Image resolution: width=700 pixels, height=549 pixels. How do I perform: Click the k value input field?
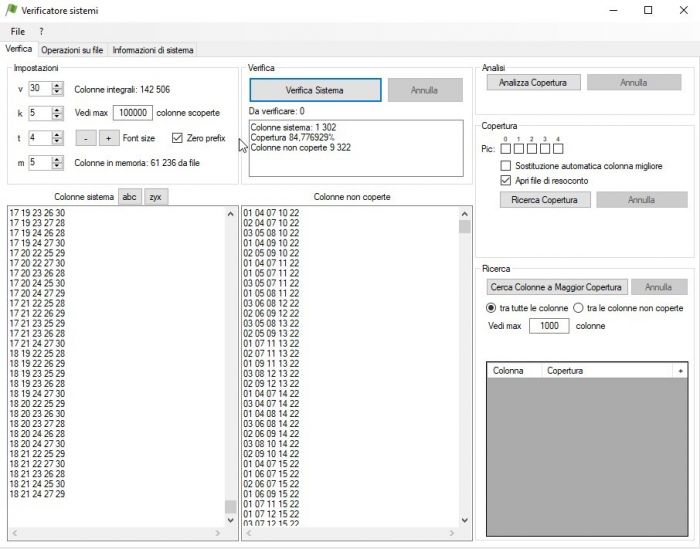40,113
